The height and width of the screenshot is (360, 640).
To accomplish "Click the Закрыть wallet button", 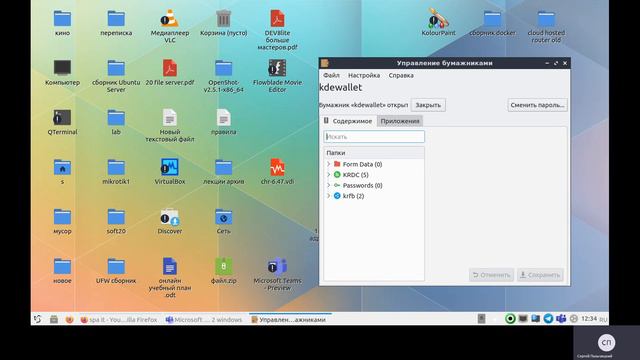I will pyautogui.click(x=428, y=105).
